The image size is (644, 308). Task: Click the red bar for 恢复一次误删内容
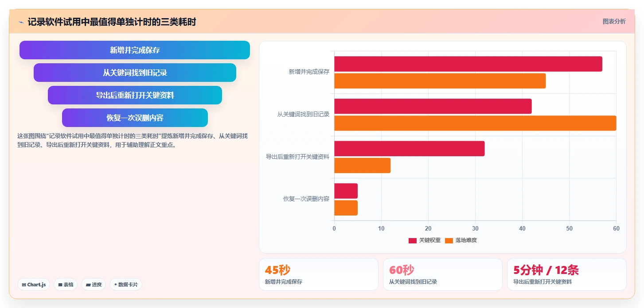[346, 191]
